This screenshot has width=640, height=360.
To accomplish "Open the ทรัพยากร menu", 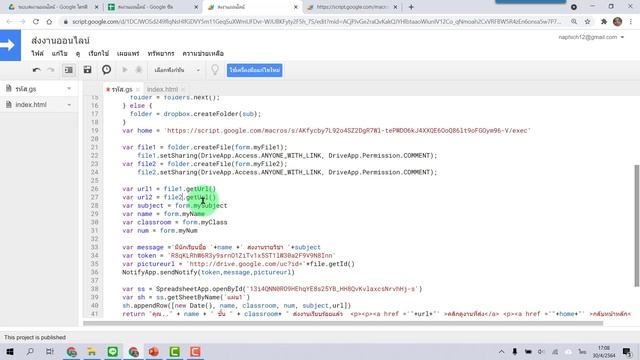I will coord(161,53).
